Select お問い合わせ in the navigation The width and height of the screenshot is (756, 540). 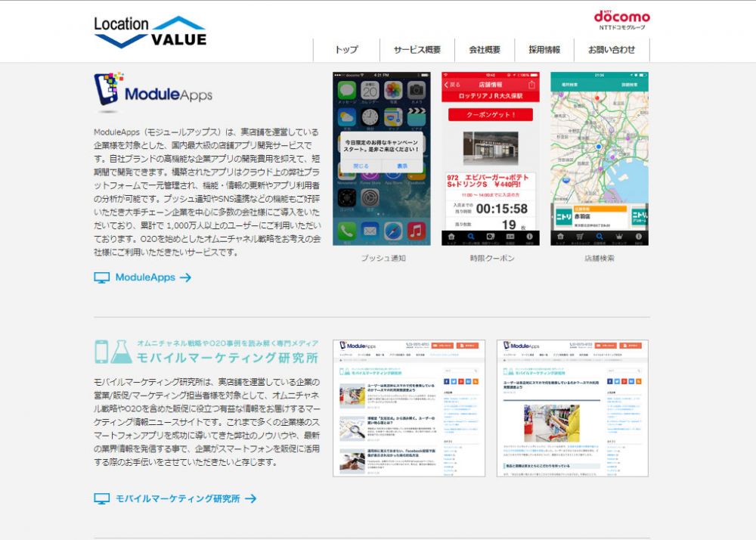pos(612,50)
